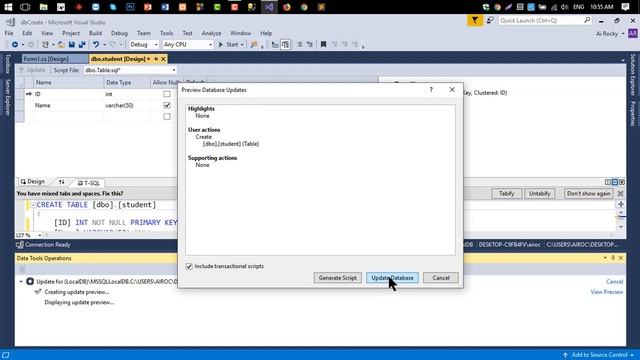The width and height of the screenshot is (640, 360).
Task: Close the dbo.student [Design] tab
Action: 163,59
